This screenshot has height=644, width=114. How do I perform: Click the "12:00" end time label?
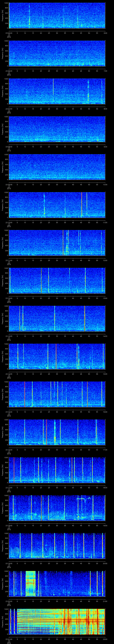[105, 260]
